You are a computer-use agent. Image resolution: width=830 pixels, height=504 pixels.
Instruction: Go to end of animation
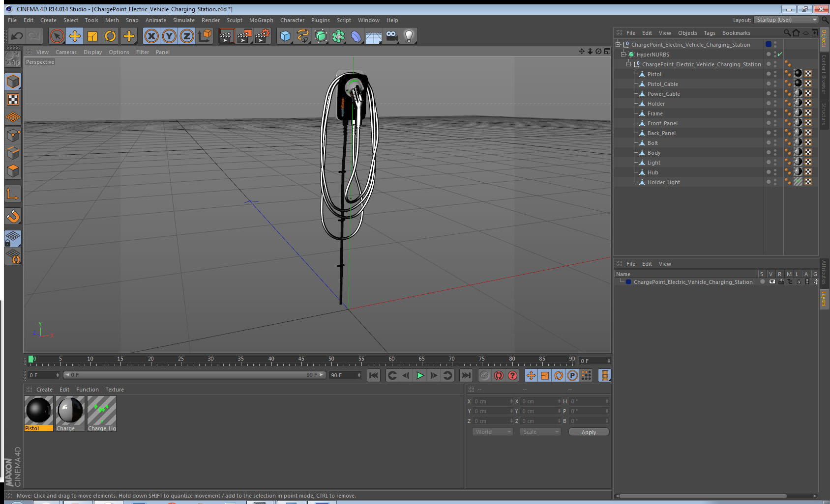click(x=466, y=376)
